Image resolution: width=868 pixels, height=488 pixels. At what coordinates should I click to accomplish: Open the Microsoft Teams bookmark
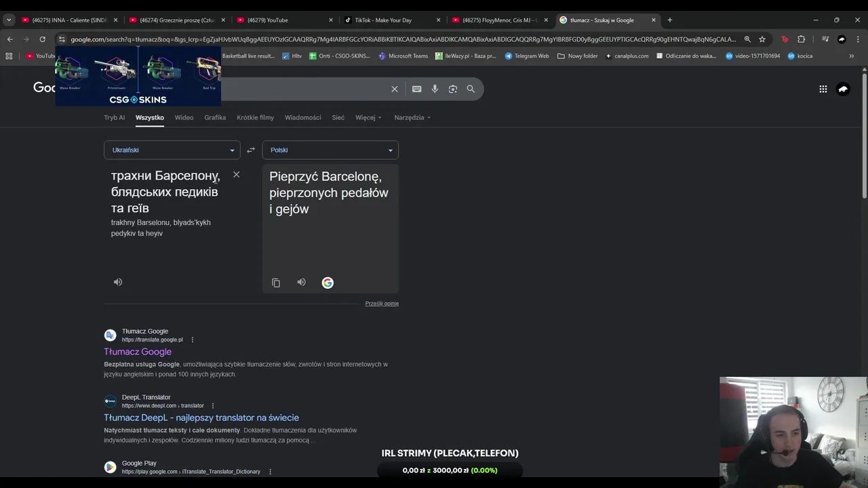[x=403, y=56]
